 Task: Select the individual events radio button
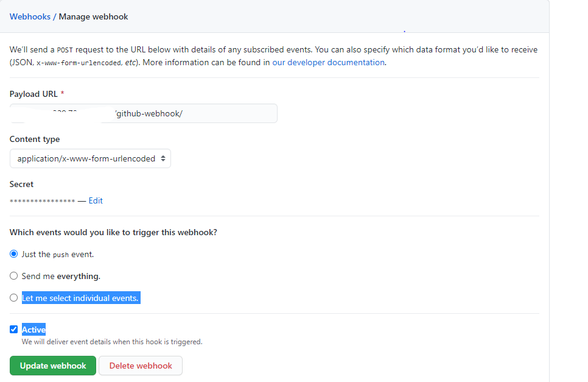tap(14, 298)
